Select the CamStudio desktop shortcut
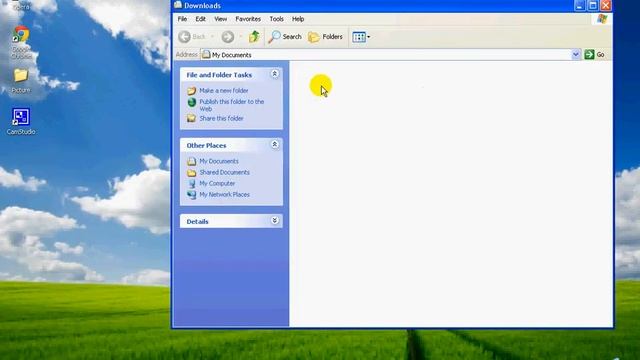Viewport: 640px width, 360px height. point(21,121)
